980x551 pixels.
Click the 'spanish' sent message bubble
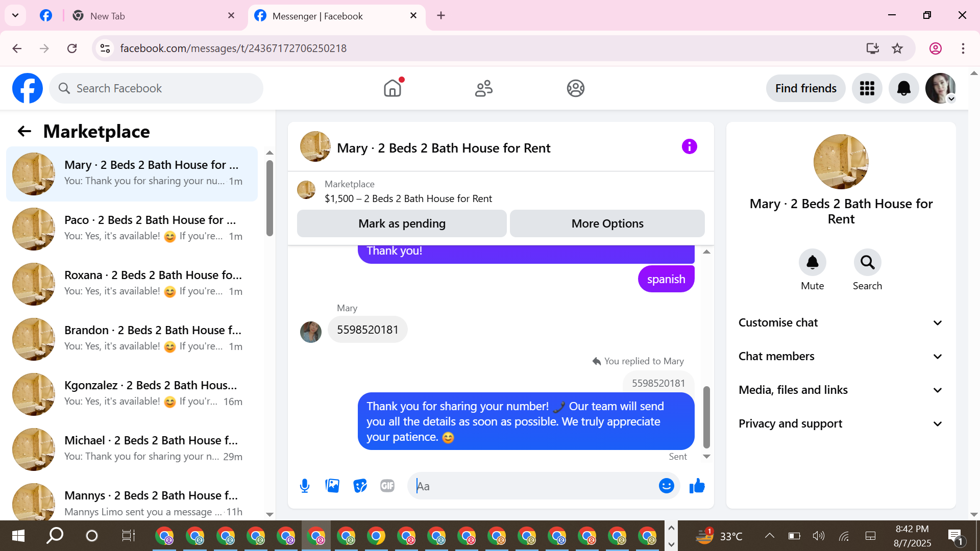pos(666,279)
